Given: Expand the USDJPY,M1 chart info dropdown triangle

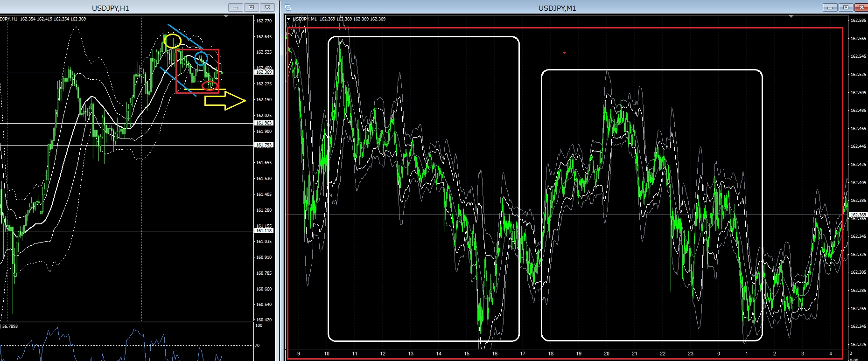Looking at the screenshot, I should (289, 19).
